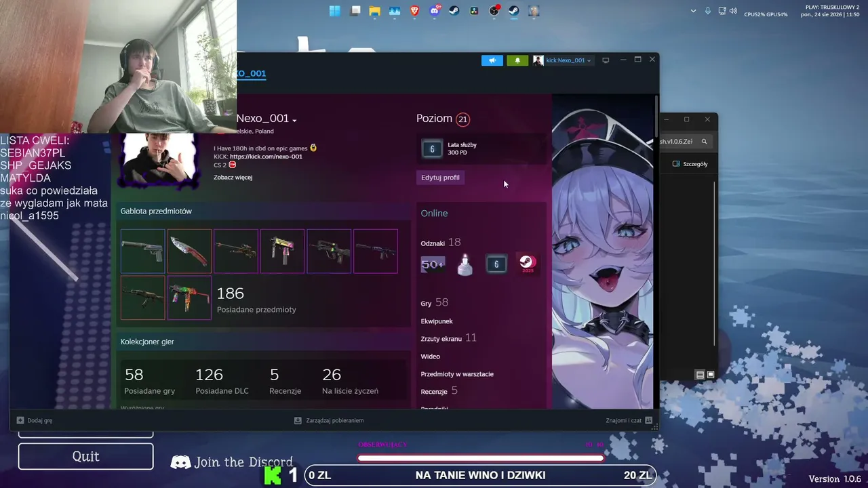
Task: Click search icon in background Explorer window
Action: (704, 141)
